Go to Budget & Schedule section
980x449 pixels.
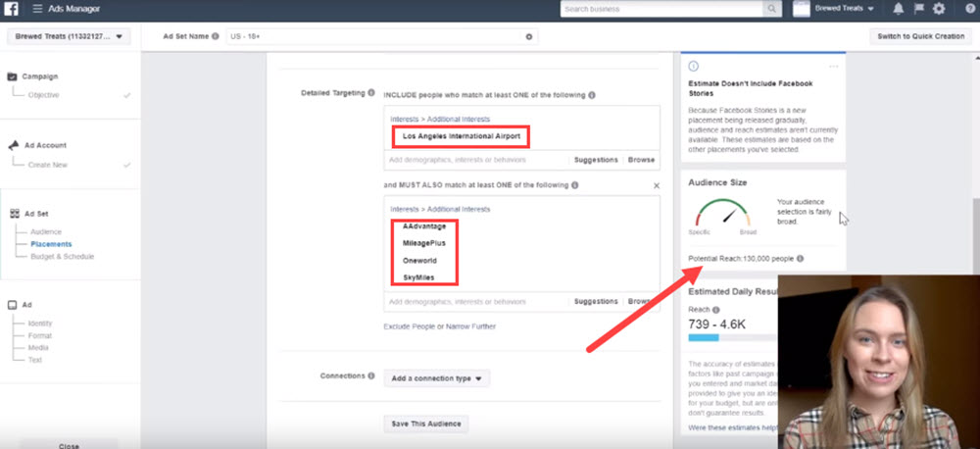pyautogui.click(x=63, y=257)
